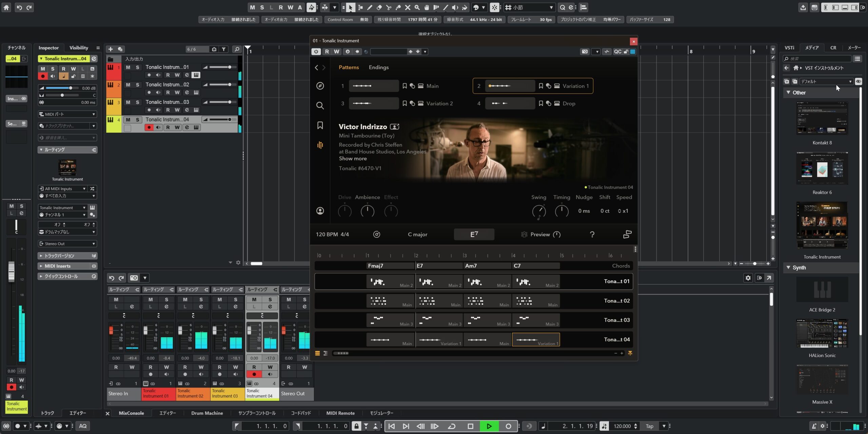The width and height of the screenshot is (868, 434).
Task: Click the Show more link
Action: [x=353, y=158]
